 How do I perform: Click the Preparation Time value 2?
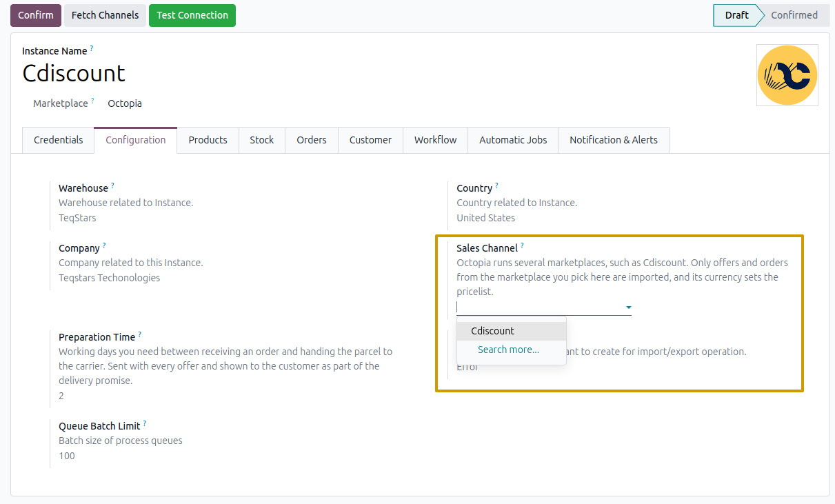61,396
